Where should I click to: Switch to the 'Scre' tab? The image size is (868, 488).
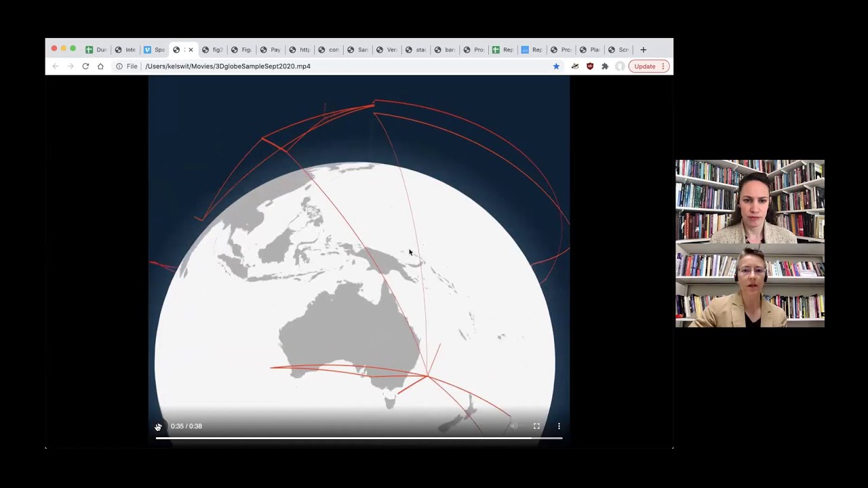tap(620, 49)
